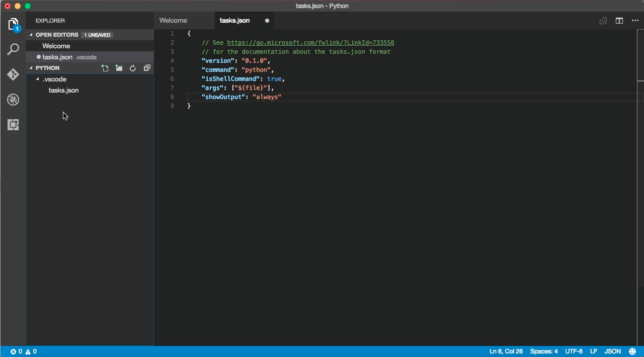This screenshot has height=357, width=644.
Task: Open the editor's More Actions ellipsis menu
Action: click(635, 21)
